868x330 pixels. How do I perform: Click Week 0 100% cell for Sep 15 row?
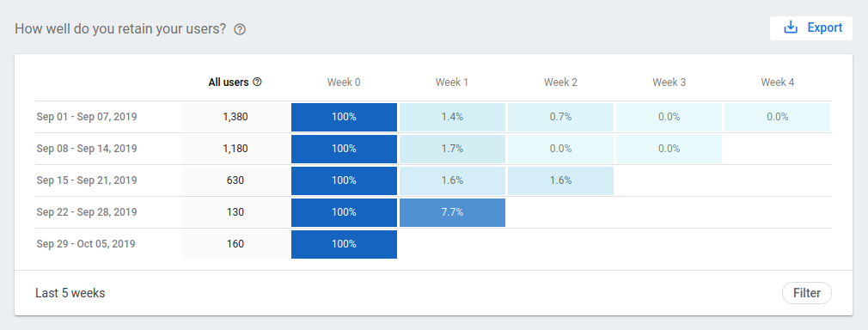(x=344, y=180)
